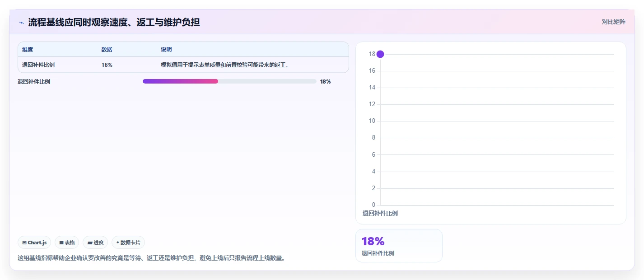Click the large purple 18% in the data card

coord(373,241)
